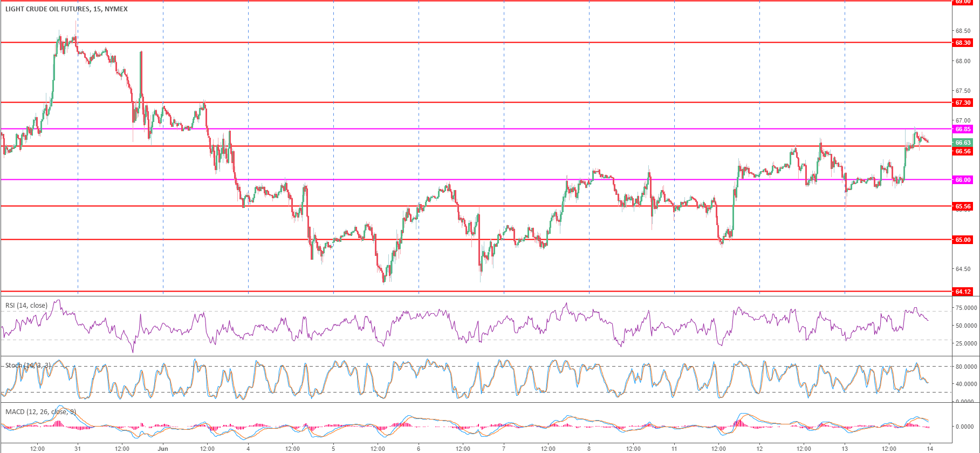Click the 80.0000 Stoch scale value
The width and height of the screenshot is (980, 453).
(x=966, y=367)
